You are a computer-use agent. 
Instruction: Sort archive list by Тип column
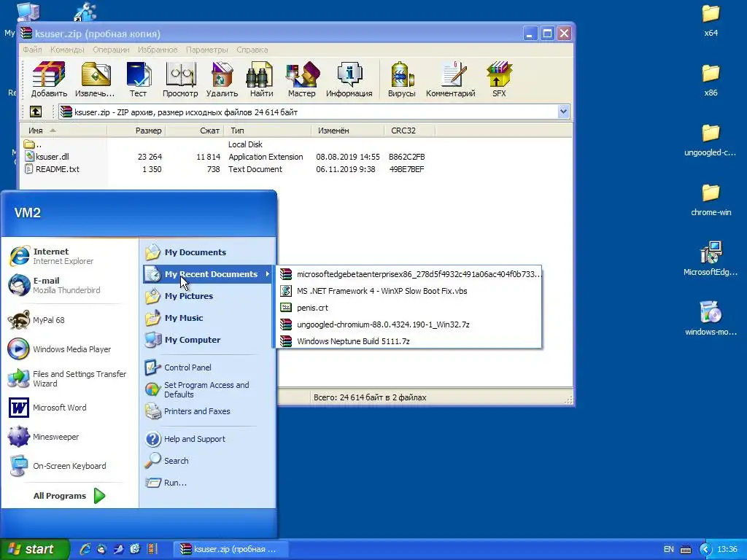click(x=267, y=131)
